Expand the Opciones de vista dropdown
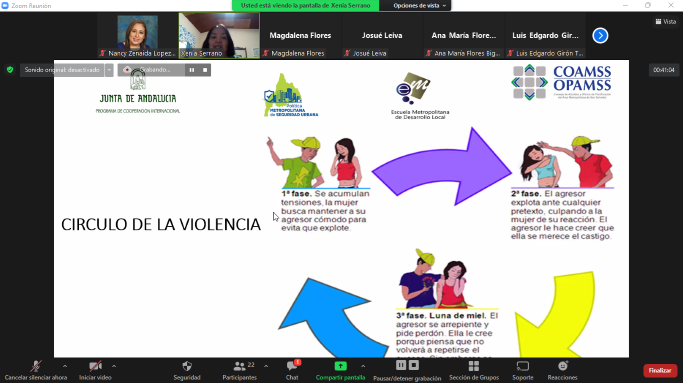683x383 pixels. (x=419, y=6)
